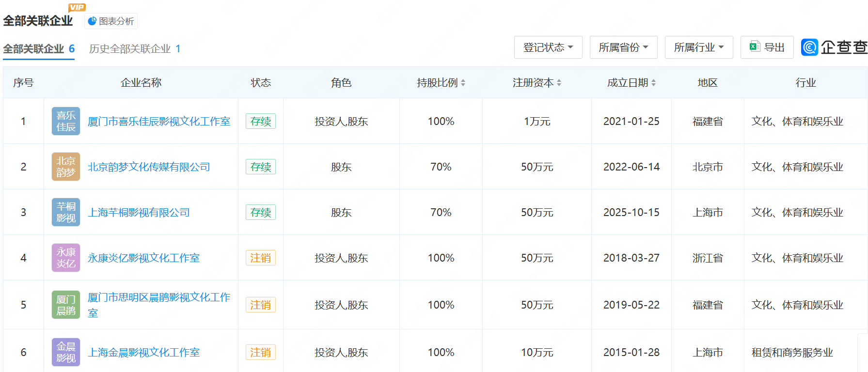Click the 企查查 brand logo
The image size is (868, 372).
(x=834, y=47)
